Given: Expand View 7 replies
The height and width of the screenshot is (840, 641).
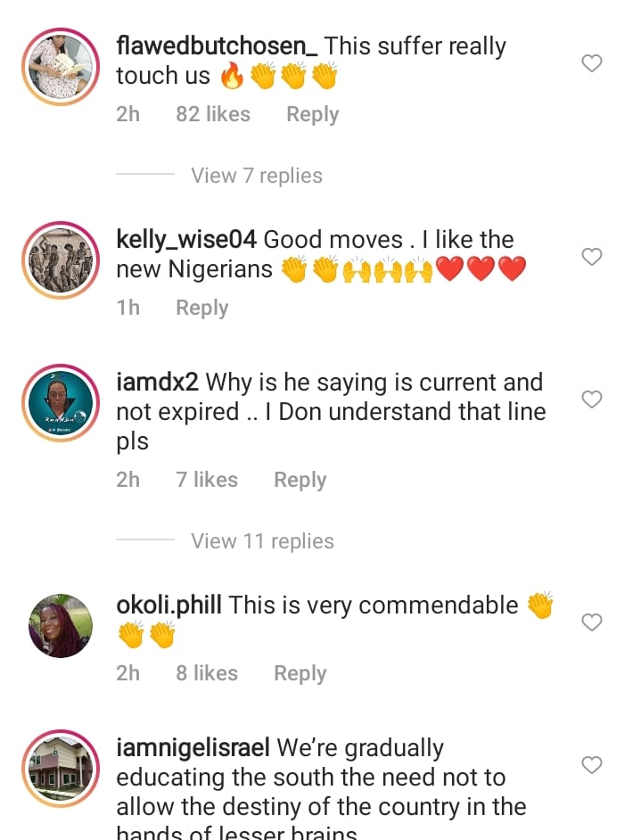Looking at the screenshot, I should click(x=257, y=176).
